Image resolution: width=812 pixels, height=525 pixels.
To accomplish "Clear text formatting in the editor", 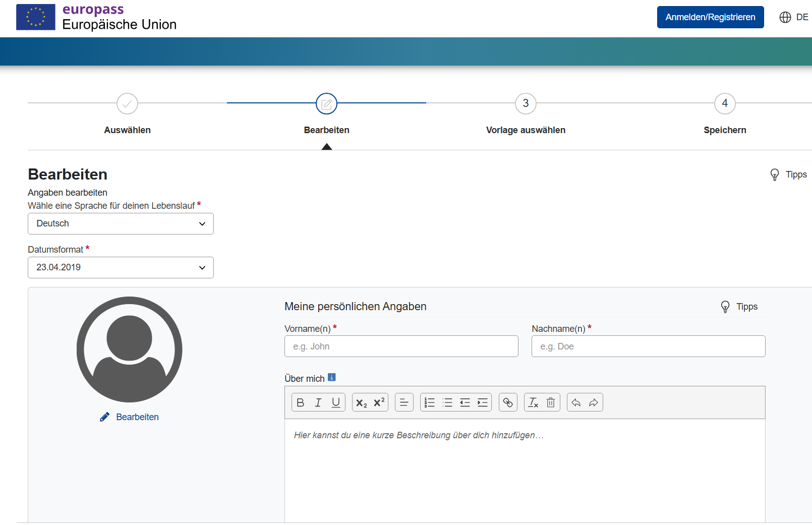I will (x=533, y=402).
